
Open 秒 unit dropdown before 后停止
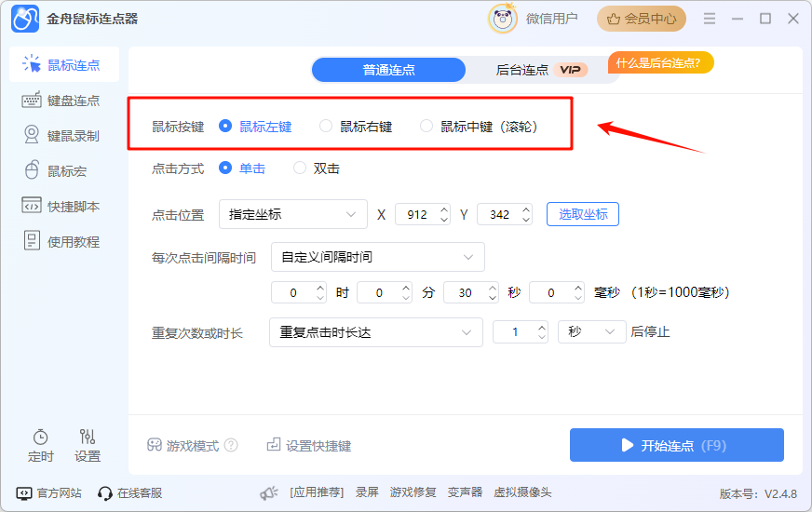tap(591, 331)
